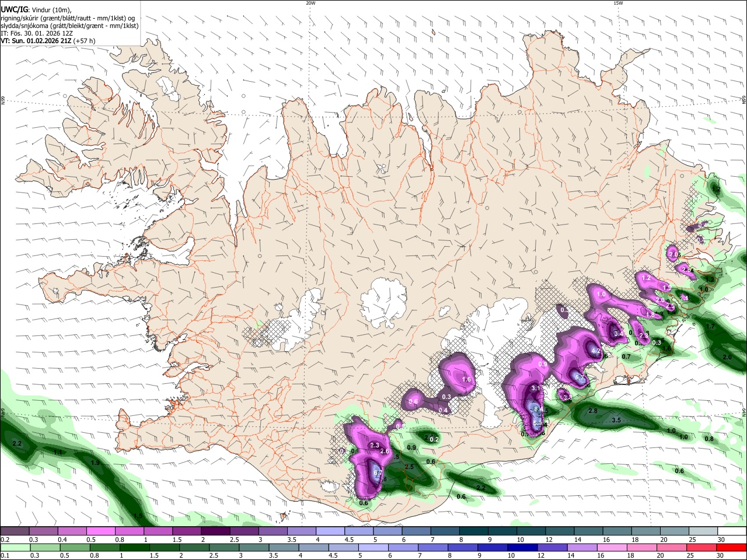
Task: Click the '15W' longitude label
Action: (618, 3)
